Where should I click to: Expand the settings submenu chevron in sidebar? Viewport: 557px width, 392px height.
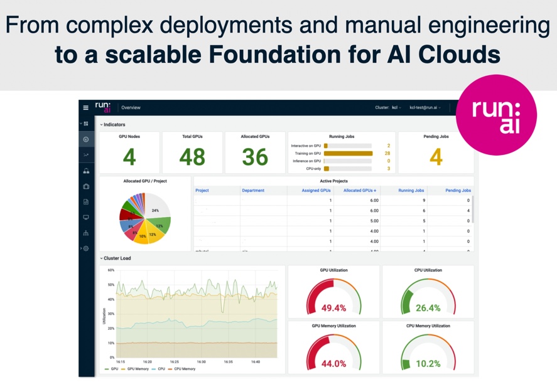[81, 248]
